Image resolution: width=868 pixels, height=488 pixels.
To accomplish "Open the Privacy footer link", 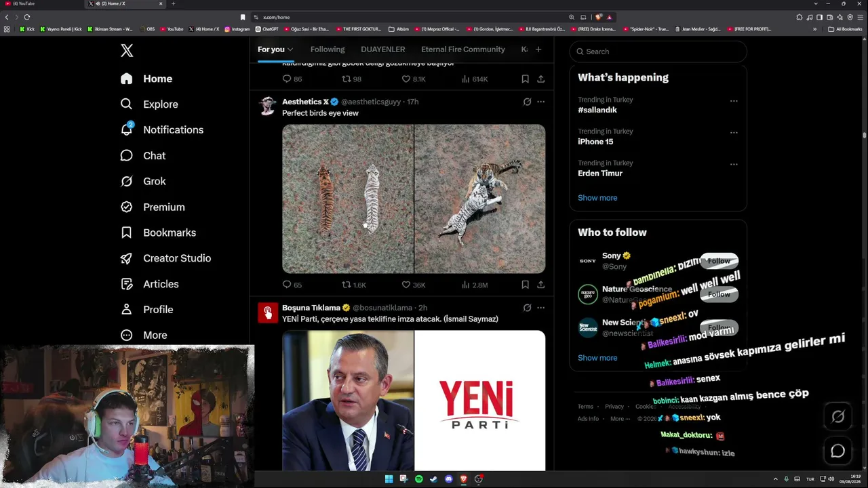I will point(614,407).
